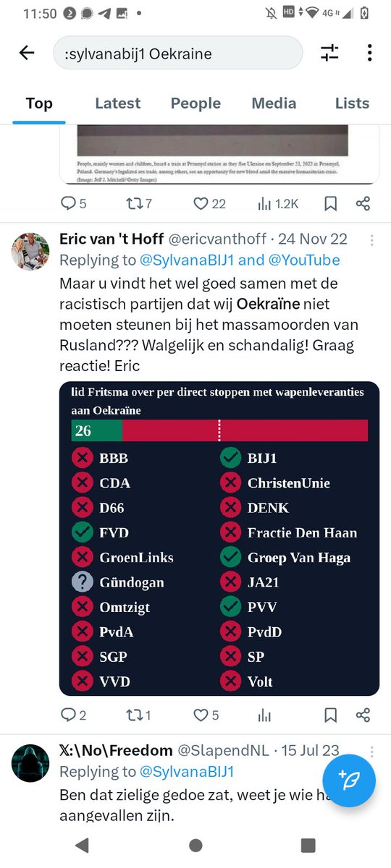Share the top post with 1.2K views
This screenshot has height=868, width=391.
pyautogui.click(x=363, y=204)
